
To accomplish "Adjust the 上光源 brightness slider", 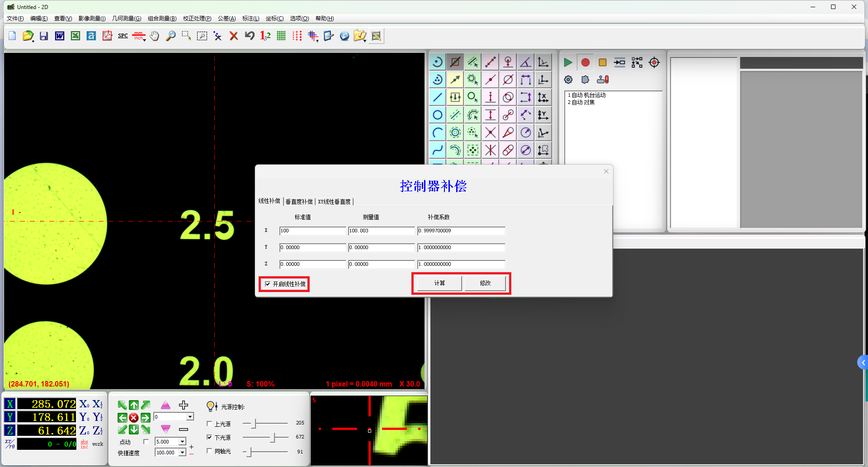I will pyautogui.click(x=254, y=424).
